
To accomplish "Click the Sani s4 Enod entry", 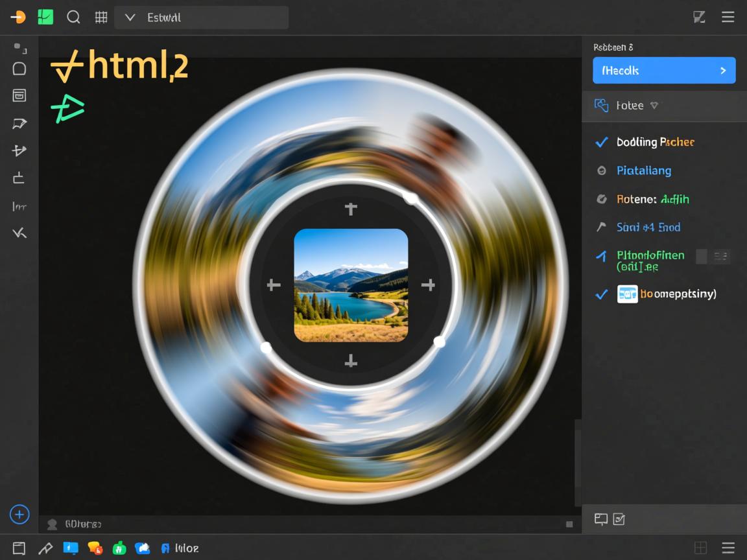I will pyautogui.click(x=648, y=227).
